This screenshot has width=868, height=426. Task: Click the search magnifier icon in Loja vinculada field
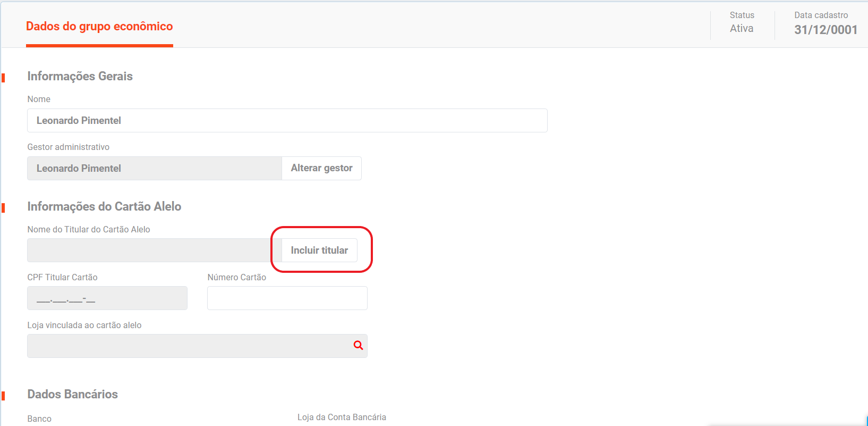(359, 346)
